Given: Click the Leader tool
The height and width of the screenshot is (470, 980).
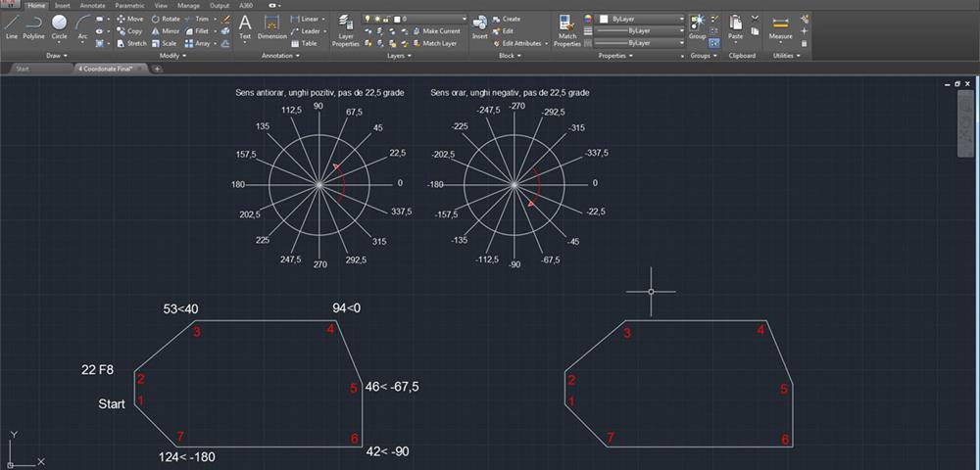Looking at the screenshot, I should (305, 31).
